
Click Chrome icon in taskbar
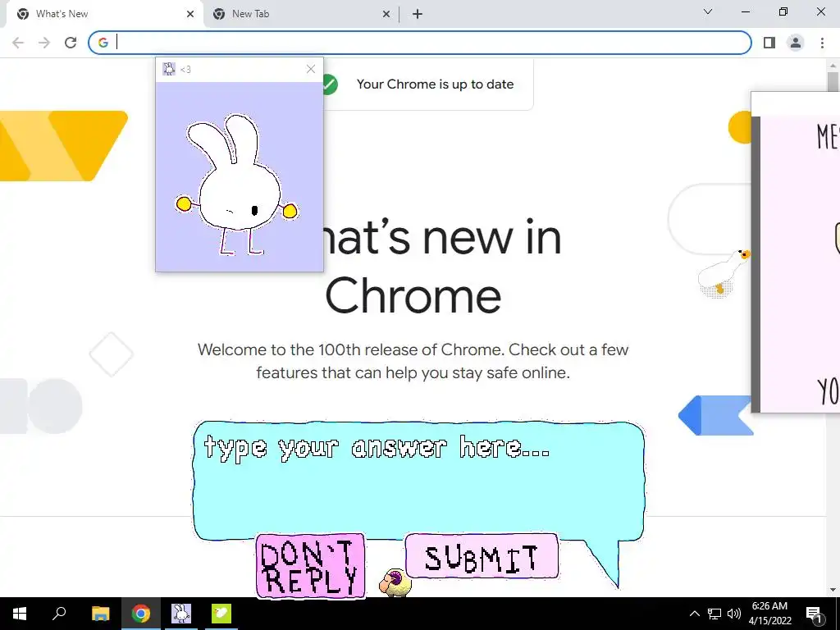(140, 614)
